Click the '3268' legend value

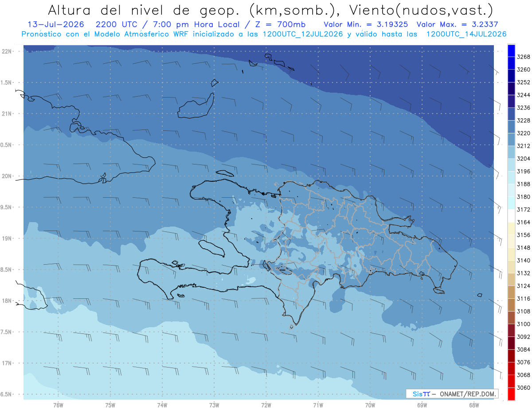click(524, 57)
